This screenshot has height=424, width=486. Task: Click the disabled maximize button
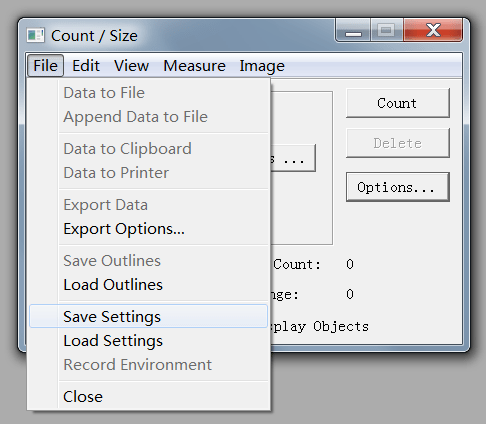[386, 30]
